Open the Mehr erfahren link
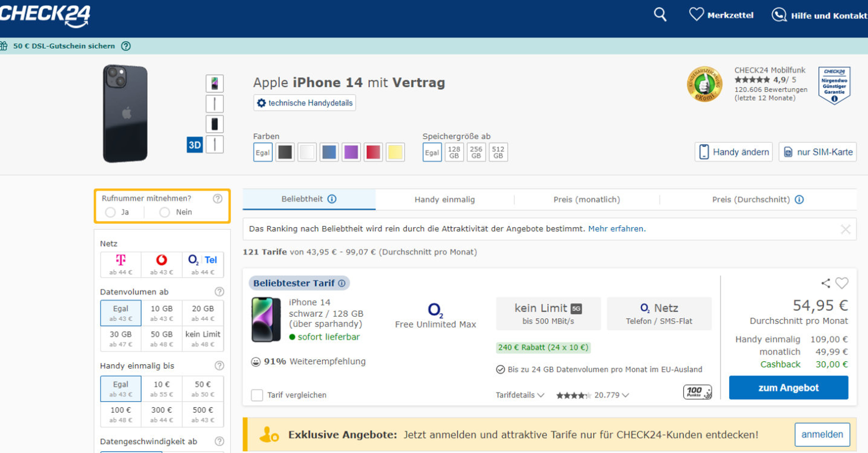868x453 pixels. coord(617,229)
